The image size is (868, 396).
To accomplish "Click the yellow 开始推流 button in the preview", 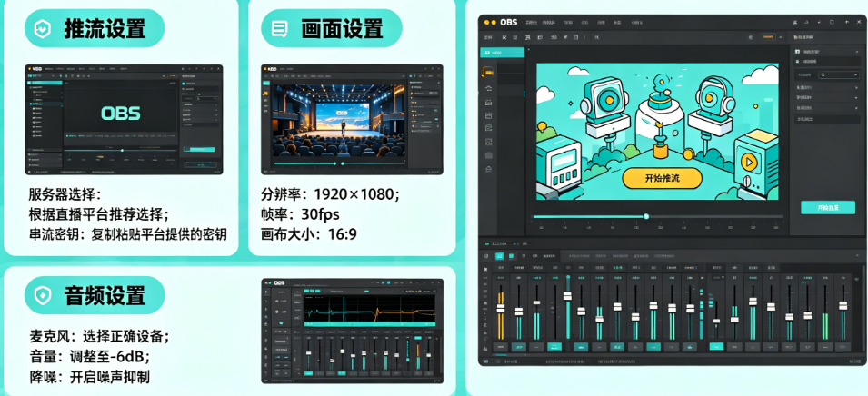I will coord(662,178).
